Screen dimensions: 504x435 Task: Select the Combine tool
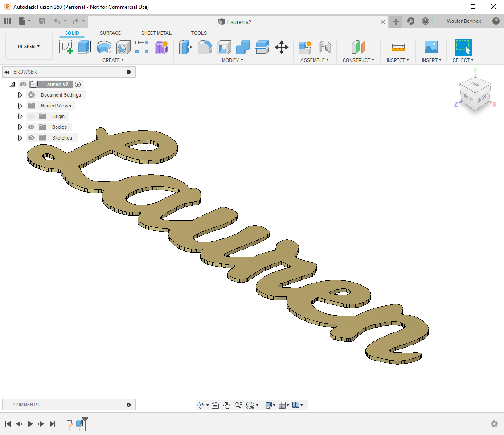tap(243, 47)
